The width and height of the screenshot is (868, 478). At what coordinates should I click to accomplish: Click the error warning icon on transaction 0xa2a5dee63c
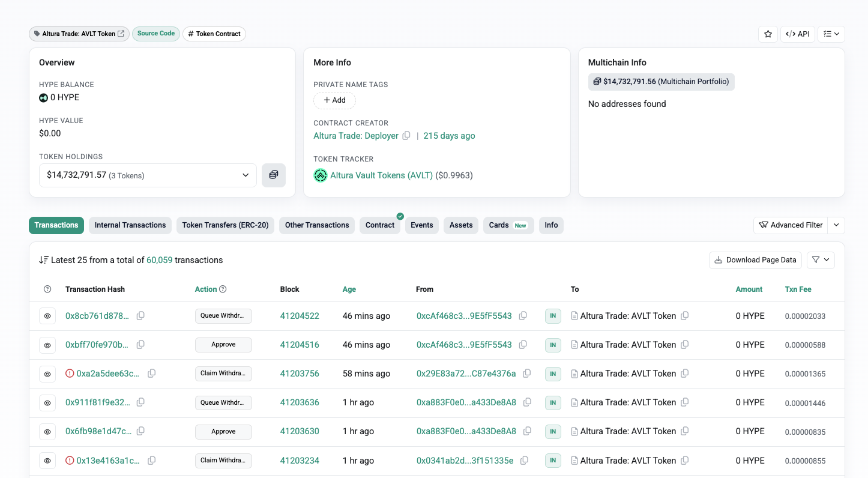[x=70, y=374]
